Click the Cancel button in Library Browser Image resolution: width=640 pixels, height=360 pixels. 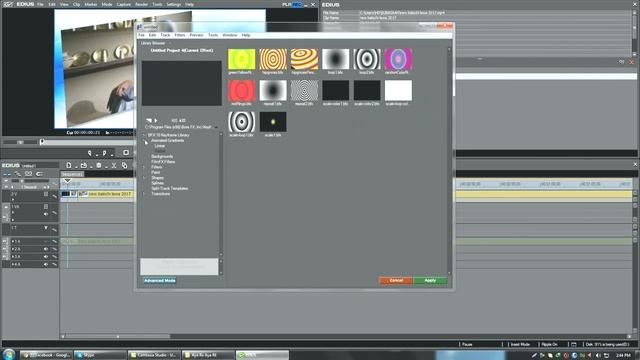coord(396,280)
